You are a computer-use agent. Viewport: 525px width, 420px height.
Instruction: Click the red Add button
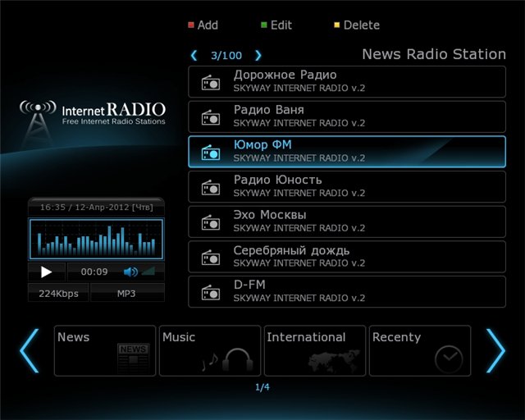203,25
